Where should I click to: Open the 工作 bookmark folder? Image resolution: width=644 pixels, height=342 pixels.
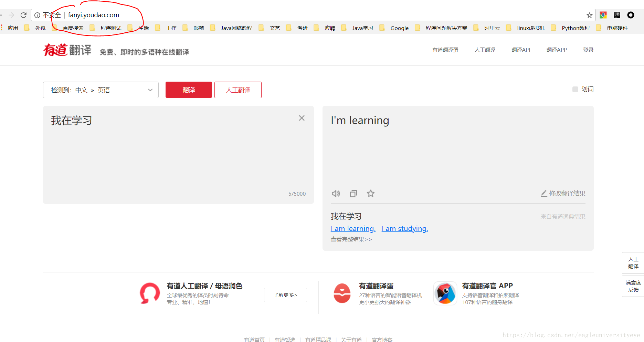[x=166, y=28]
